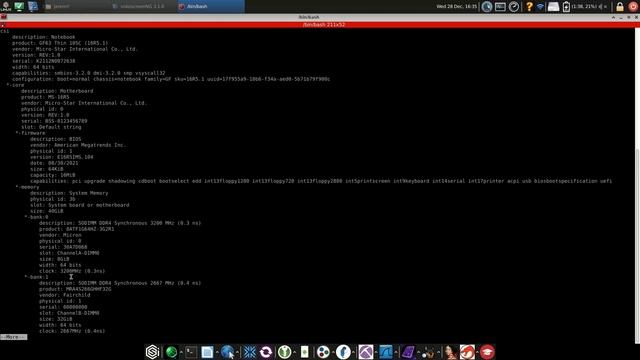Click the red power button icon
Screen dimensions: 640x360
pyautogui.click(x=633, y=7)
